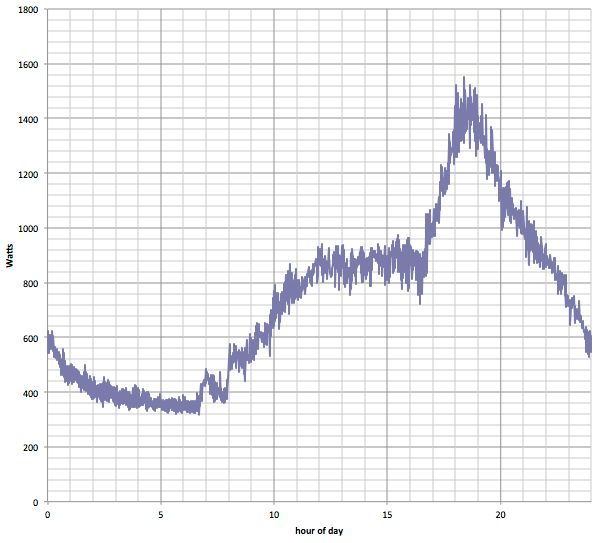This screenshot has width=605, height=543.
Task: Click the 20 label on the hour axis
Action: 500,515
